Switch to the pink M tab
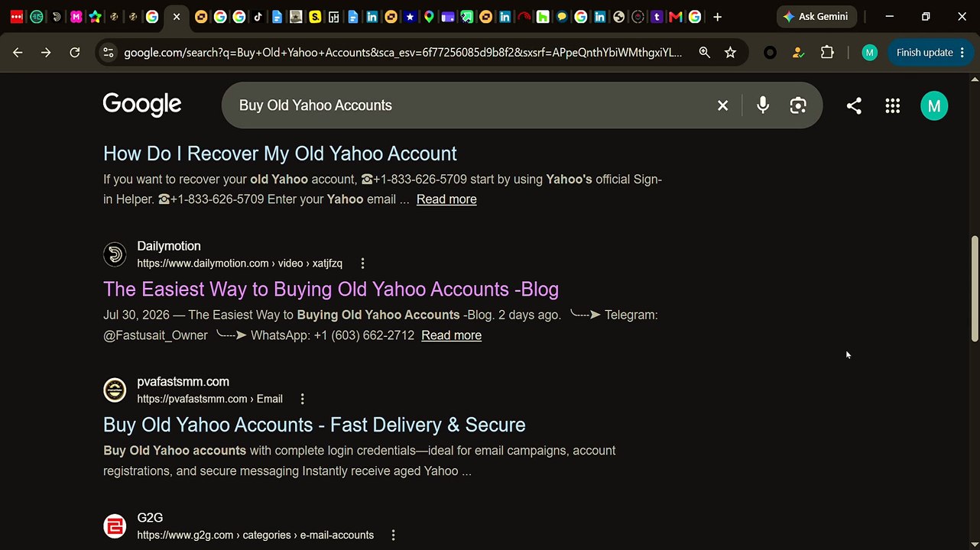980x550 pixels. pyautogui.click(x=76, y=17)
